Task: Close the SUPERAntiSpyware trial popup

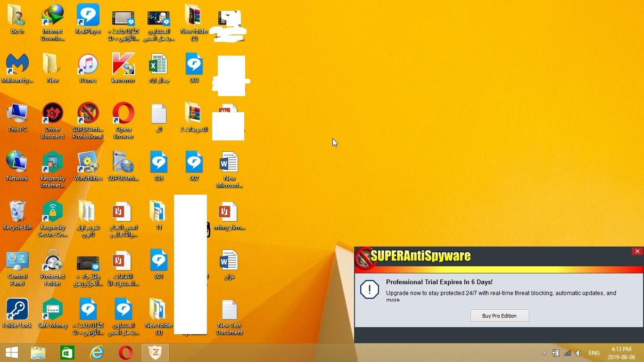Action: [637, 251]
